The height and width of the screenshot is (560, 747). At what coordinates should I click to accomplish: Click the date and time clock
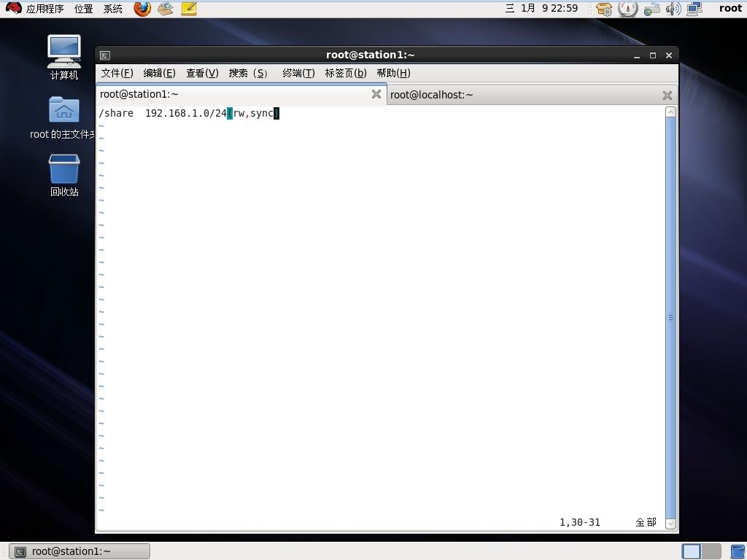pyautogui.click(x=542, y=9)
